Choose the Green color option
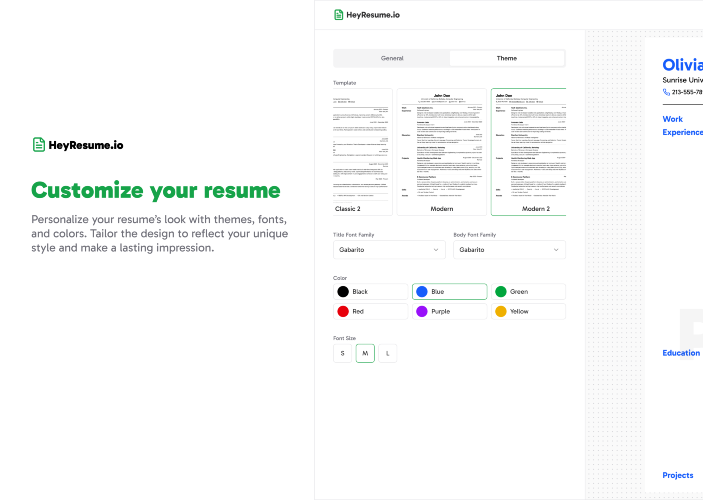This screenshot has width=703, height=500. point(528,291)
